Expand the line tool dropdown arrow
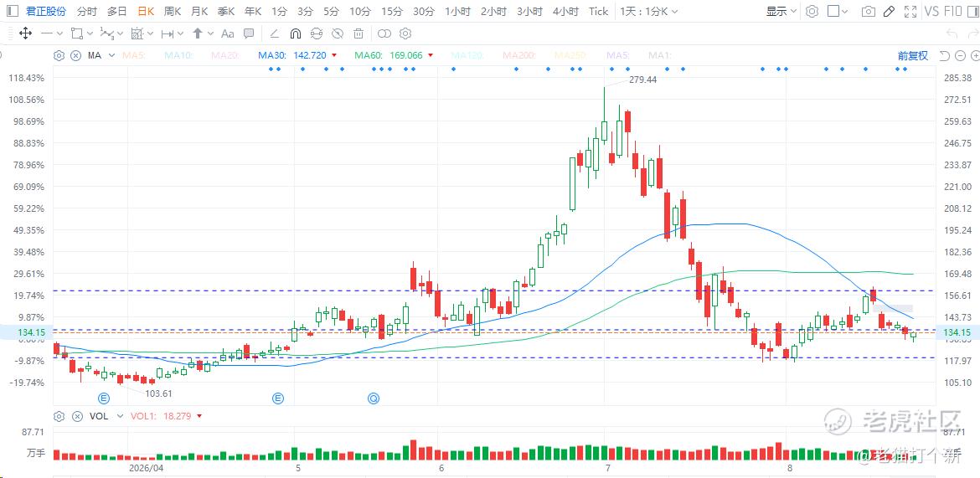Screen dimensions: 980x478 [x=60, y=33]
